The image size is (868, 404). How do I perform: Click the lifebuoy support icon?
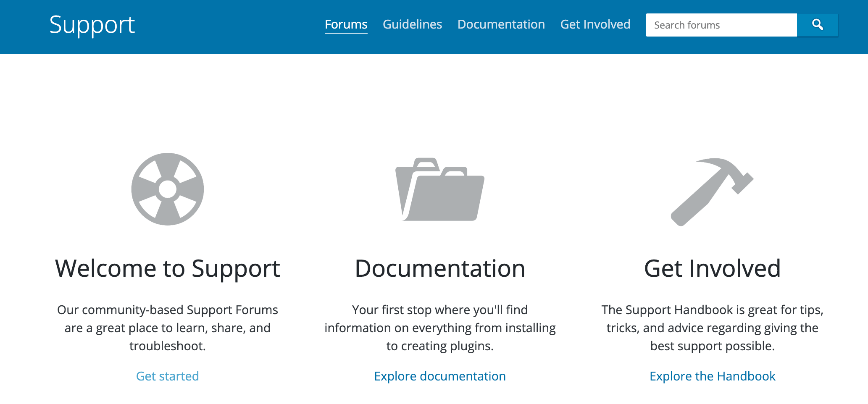167,189
